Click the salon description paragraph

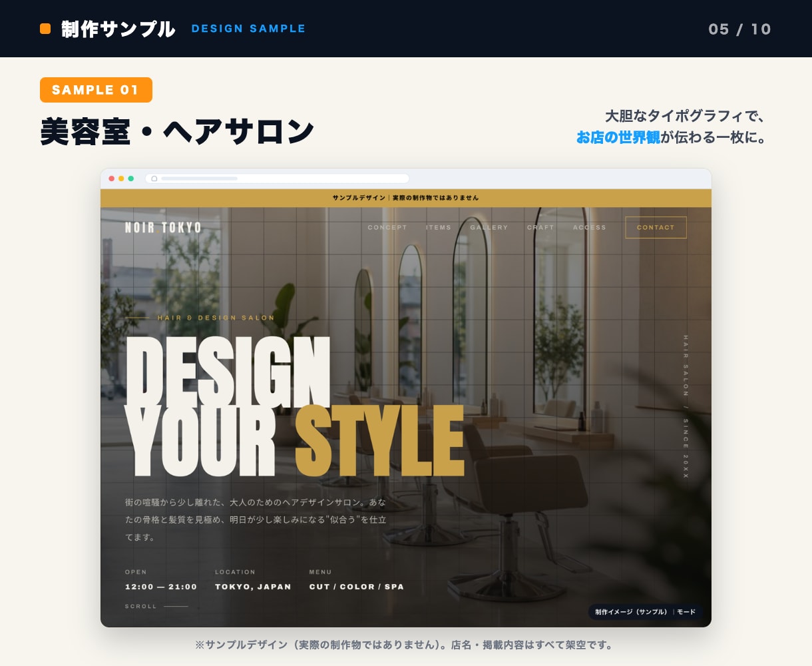point(256,519)
